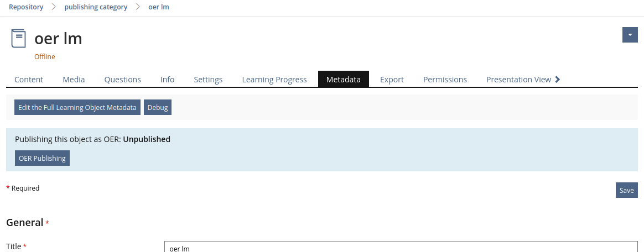Click the first breadcrumb separator arrow
Screen dimensions: 644x252
coord(54,7)
